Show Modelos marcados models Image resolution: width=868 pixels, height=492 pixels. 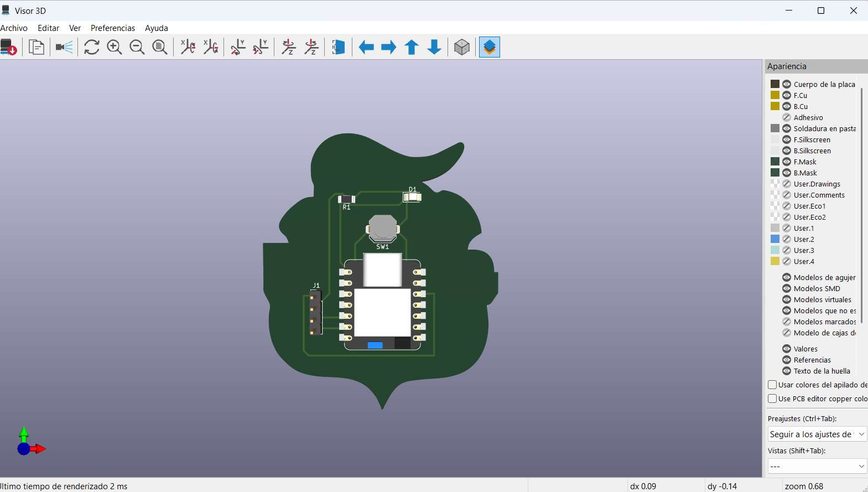pos(787,322)
